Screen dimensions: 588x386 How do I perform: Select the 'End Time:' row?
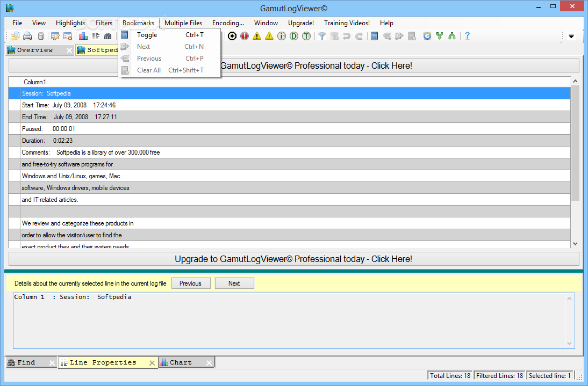[289, 117]
